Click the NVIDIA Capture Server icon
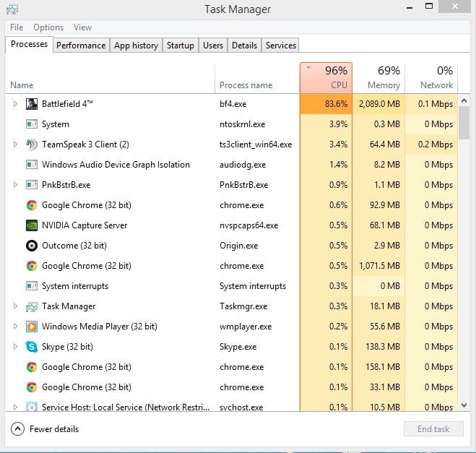Viewport: 476px width, 453px height. pyautogui.click(x=32, y=225)
